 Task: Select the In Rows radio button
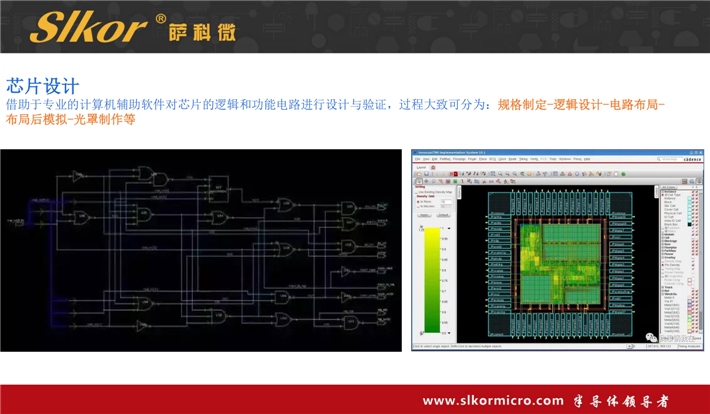[418, 202]
